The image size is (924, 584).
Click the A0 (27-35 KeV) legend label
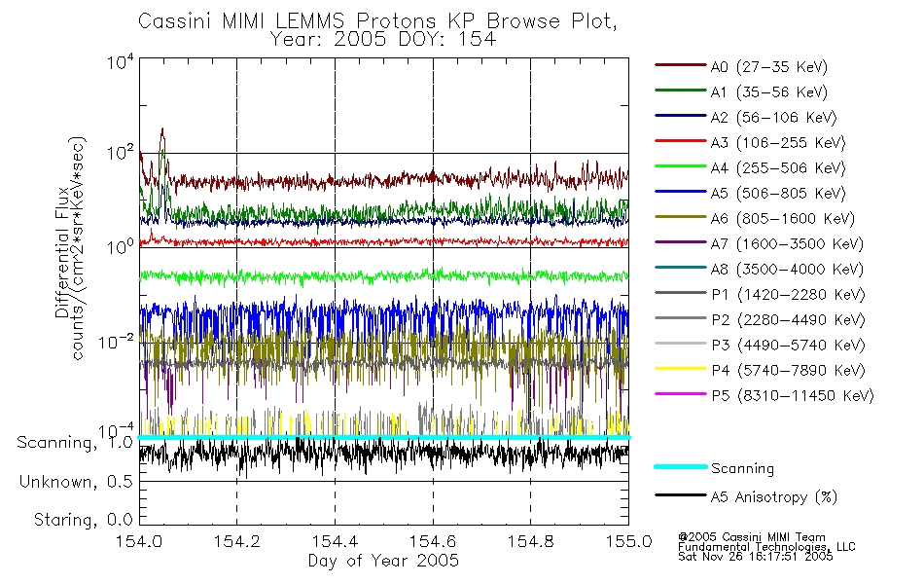pyautogui.click(x=768, y=67)
